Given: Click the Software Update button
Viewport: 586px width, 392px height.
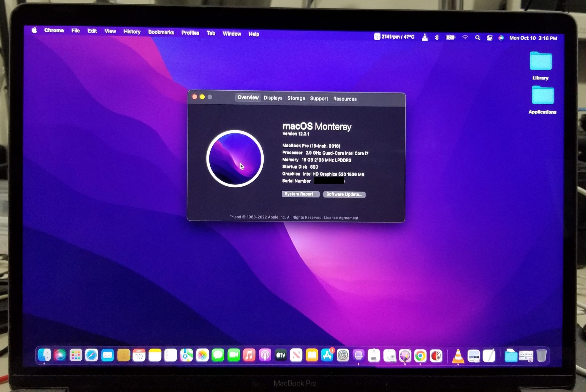Looking at the screenshot, I should [x=344, y=195].
